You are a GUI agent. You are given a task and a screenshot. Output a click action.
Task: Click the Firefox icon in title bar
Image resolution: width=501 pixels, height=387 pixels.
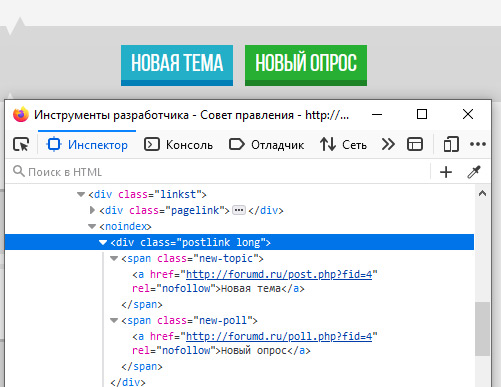pos(21,115)
